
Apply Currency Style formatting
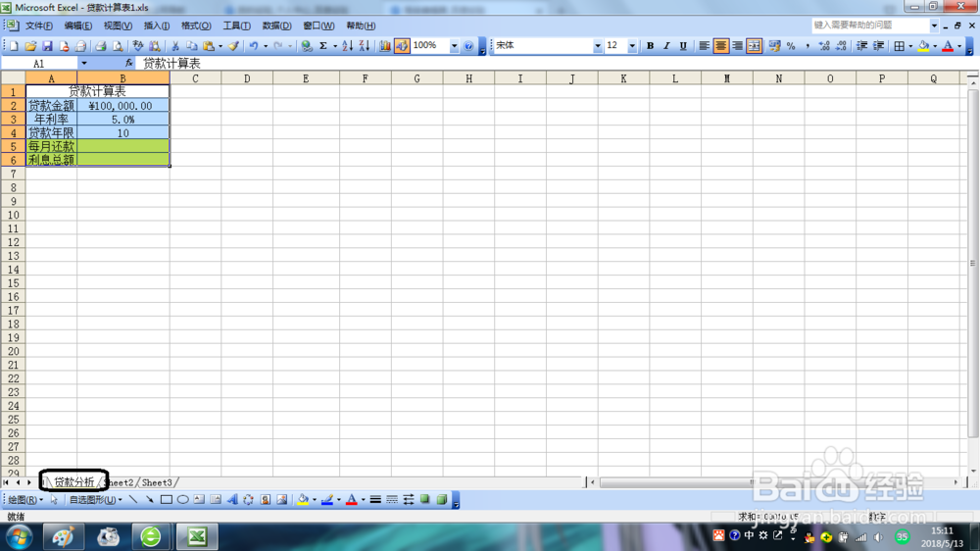coord(774,46)
